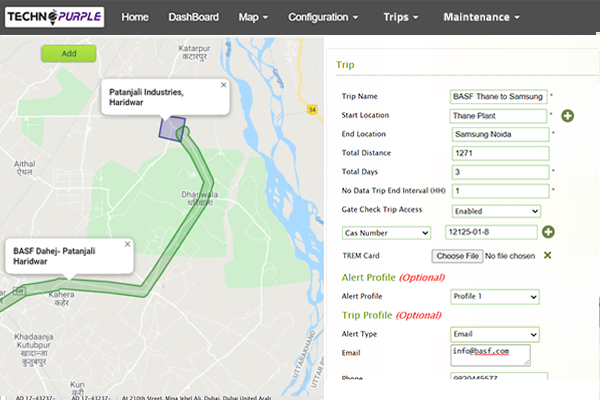Add another Cas Number row with the plus icon
This screenshot has height=400, width=600.
[x=548, y=232]
